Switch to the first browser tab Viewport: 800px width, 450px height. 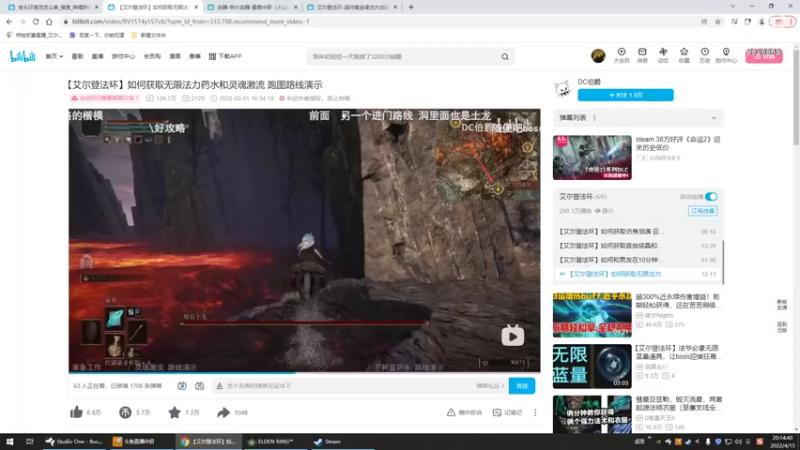52,7
